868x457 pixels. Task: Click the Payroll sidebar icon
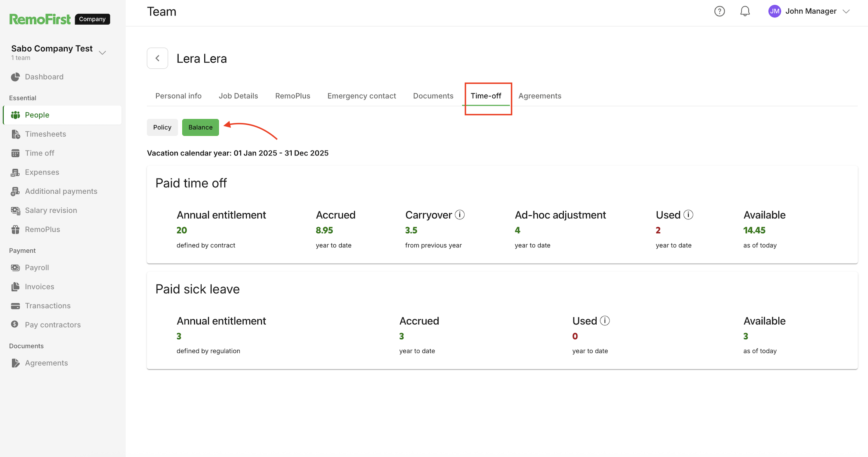pyautogui.click(x=16, y=268)
